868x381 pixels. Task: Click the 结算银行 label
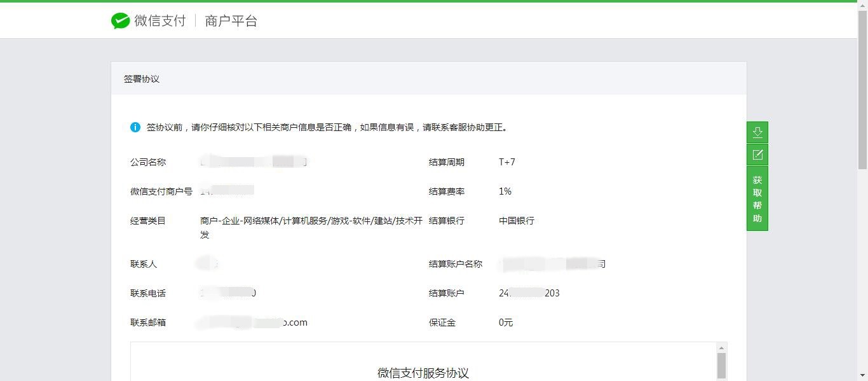(447, 221)
